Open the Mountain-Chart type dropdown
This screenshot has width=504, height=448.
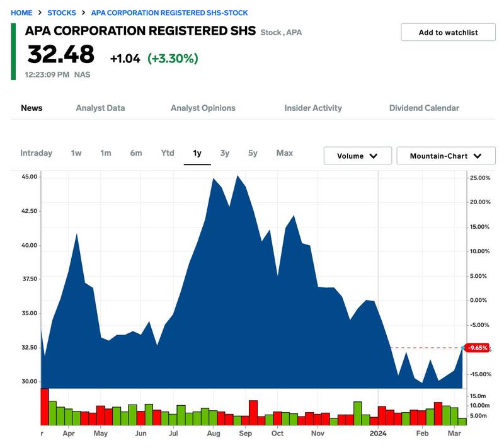click(446, 156)
